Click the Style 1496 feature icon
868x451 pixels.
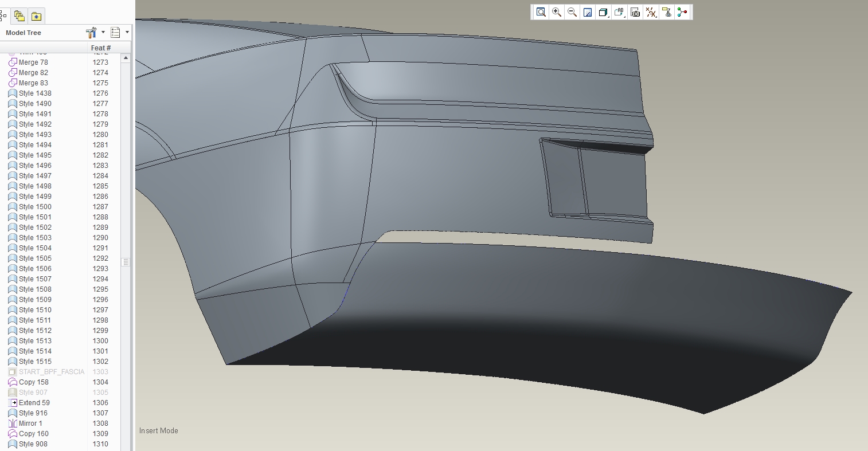point(13,166)
